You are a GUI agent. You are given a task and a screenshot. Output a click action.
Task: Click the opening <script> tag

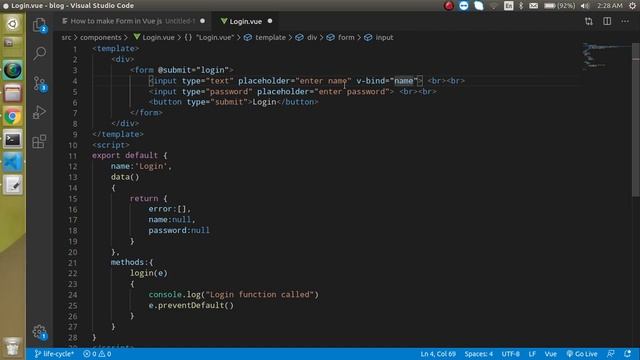point(111,145)
